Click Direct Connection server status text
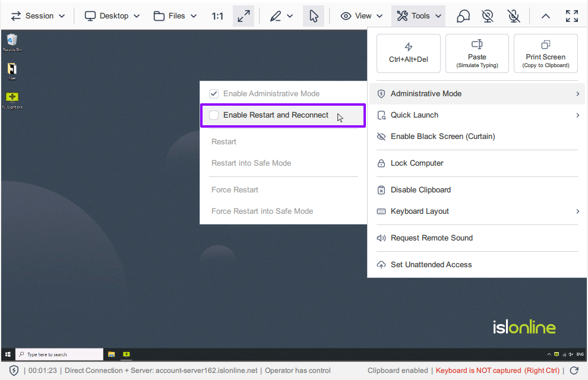 [161, 370]
